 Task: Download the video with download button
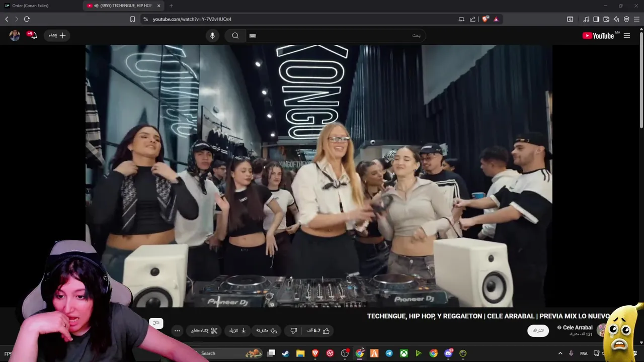(x=237, y=331)
